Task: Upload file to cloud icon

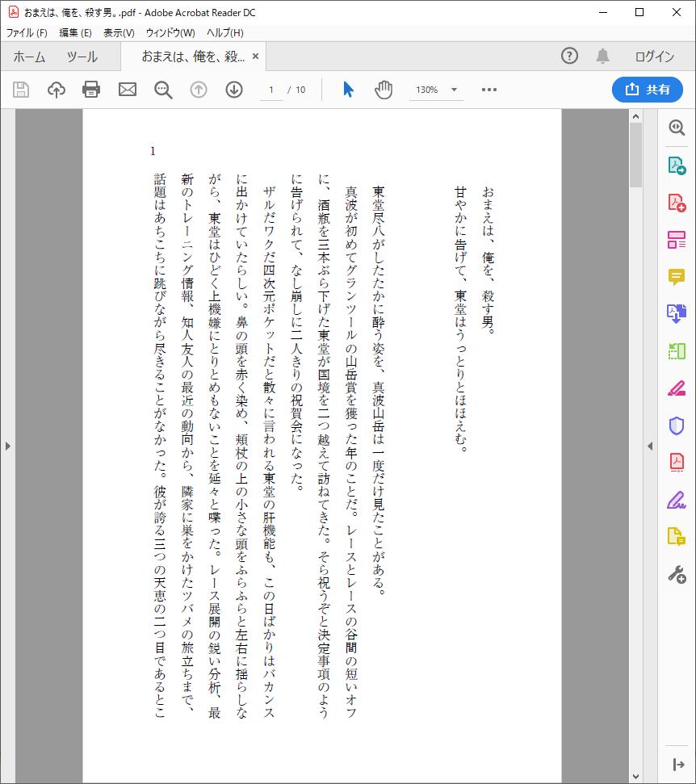Action: coord(57,90)
